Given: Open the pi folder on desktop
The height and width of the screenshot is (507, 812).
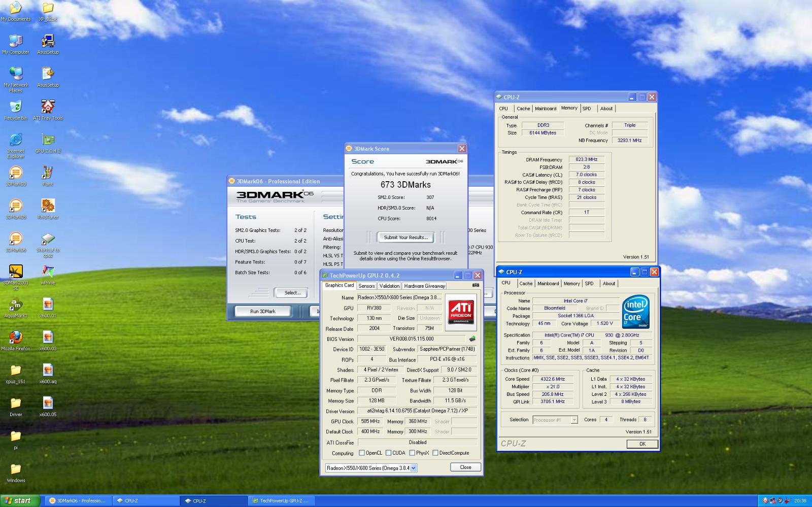Looking at the screenshot, I should (x=16, y=440).
